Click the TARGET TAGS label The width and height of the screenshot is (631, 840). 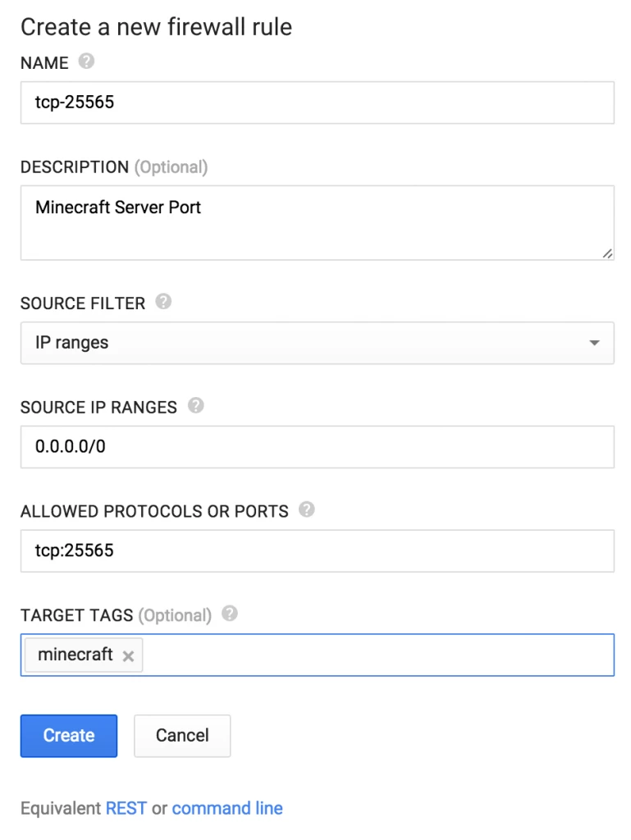pyautogui.click(x=76, y=615)
